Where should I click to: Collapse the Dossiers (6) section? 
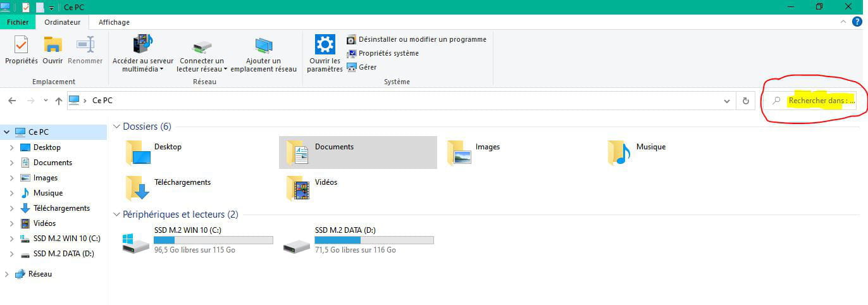116,127
